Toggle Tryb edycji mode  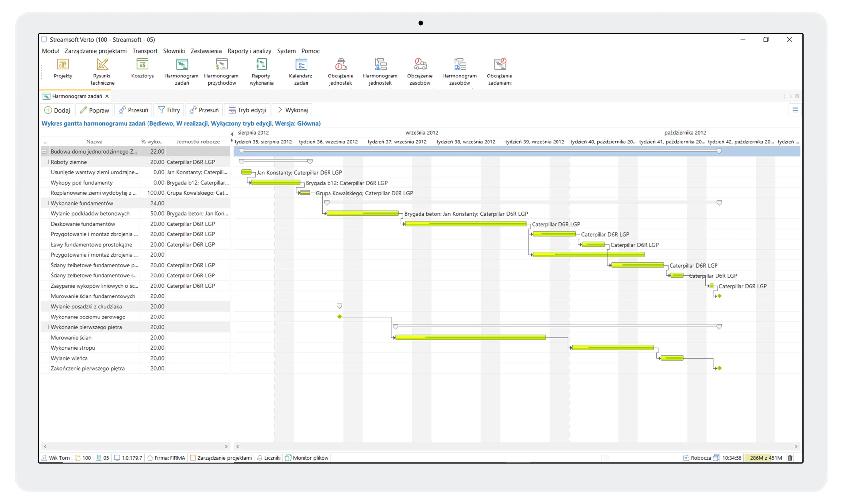pos(247,110)
